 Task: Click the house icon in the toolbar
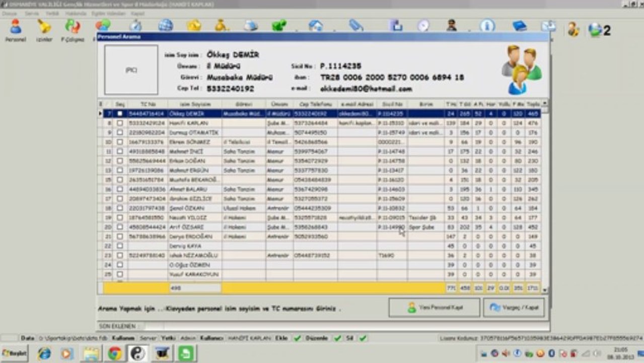pos(316,25)
